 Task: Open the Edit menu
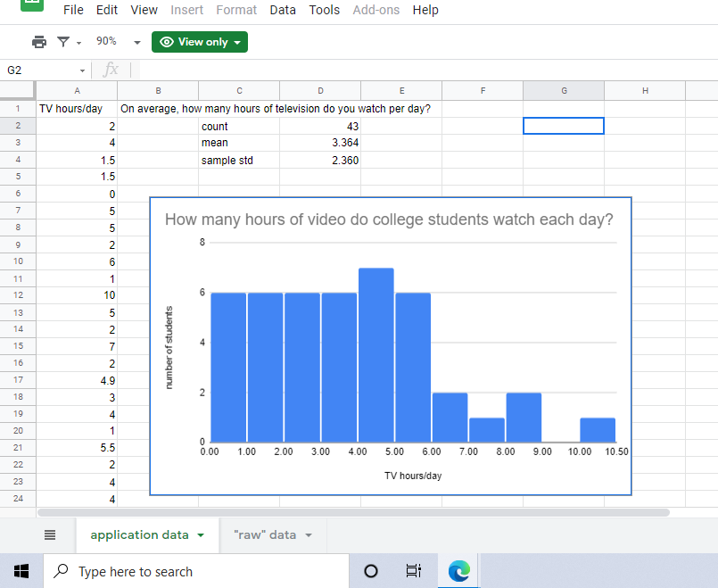107,10
